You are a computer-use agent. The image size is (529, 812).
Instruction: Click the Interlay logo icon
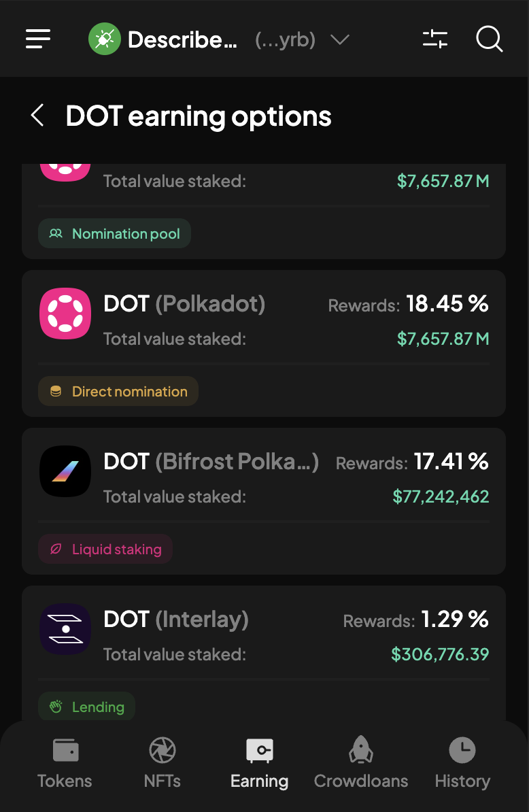tap(65, 628)
